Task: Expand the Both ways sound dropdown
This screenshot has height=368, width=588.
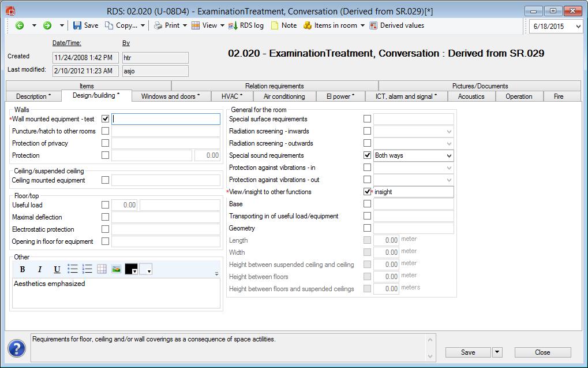Action: (449, 156)
